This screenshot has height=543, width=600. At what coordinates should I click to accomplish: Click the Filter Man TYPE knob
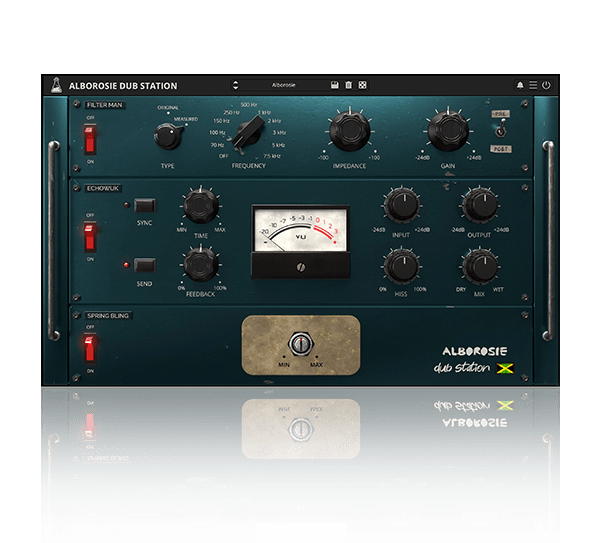[x=168, y=136]
